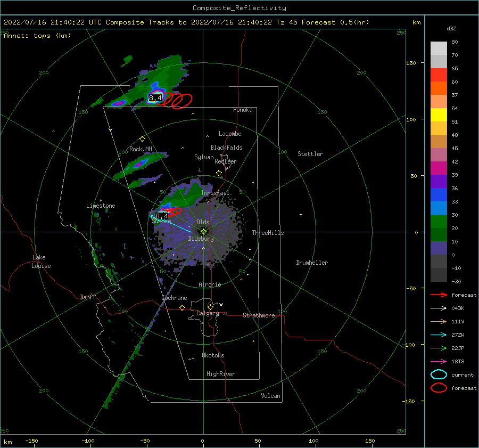Click the 'Annot: tops (km)' annotation label
This screenshot has height=448, width=479.
pyautogui.click(x=37, y=36)
